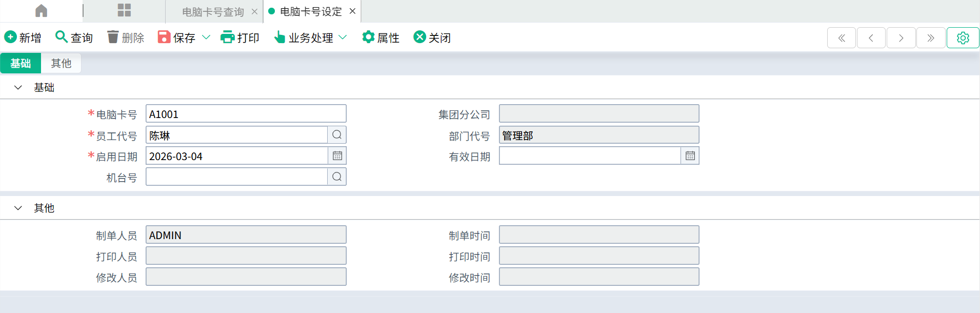Open calendar picker for 启用日期
Screen dimensions: 980x313
(337, 156)
